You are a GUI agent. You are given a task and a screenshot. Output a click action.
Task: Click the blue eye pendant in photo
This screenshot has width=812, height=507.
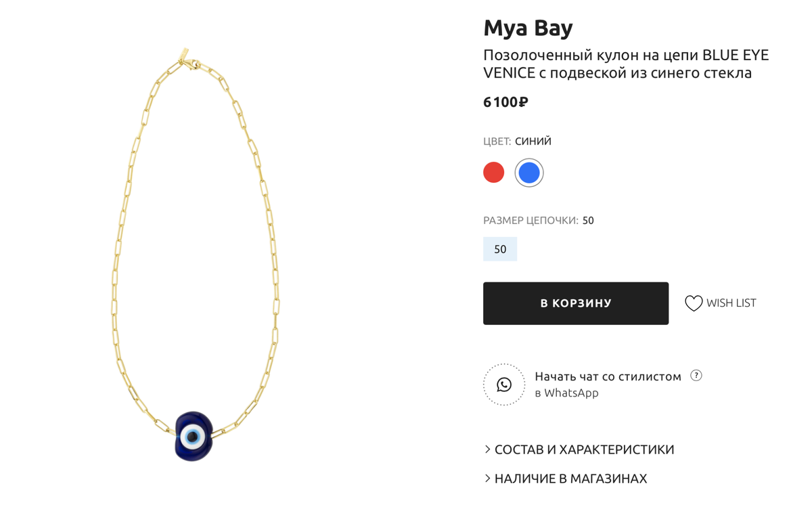[194, 435]
